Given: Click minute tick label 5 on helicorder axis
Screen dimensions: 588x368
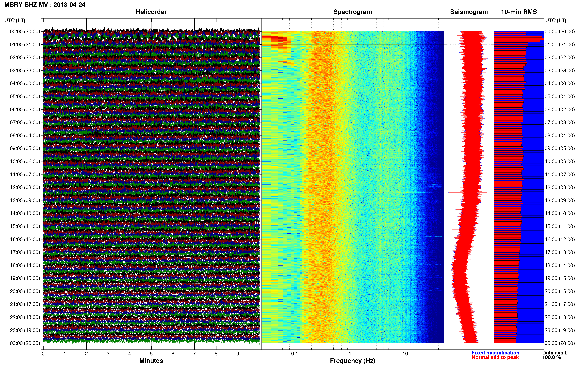Looking at the screenshot, I should point(151,354).
